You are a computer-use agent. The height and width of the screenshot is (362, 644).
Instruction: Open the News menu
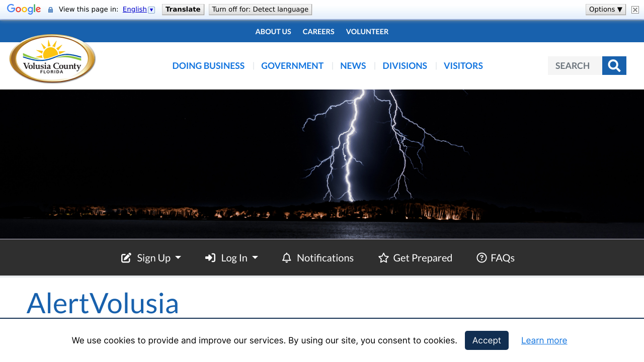tap(353, 66)
